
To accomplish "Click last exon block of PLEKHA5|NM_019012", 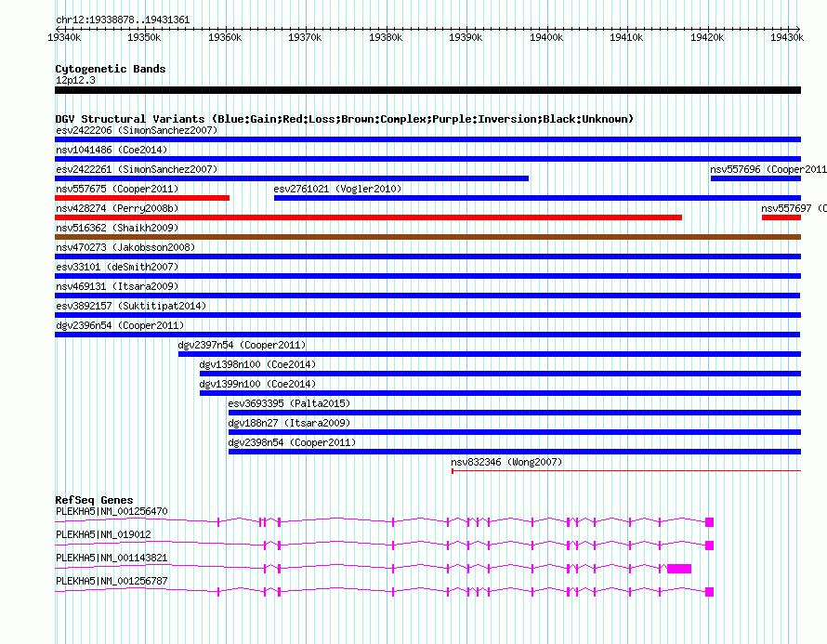I will click(x=709, y=545).
